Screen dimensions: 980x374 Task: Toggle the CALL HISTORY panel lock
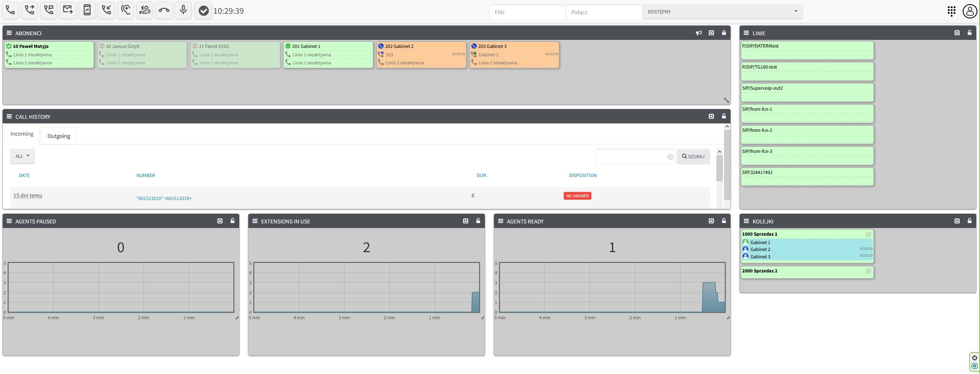point(724,116)
